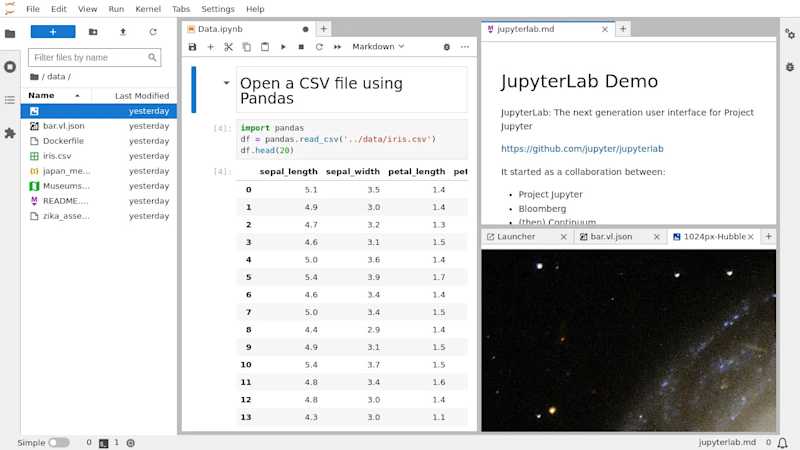Select iris.csv in file list
This screenshot has width=800, height=450.
point(99,156)
